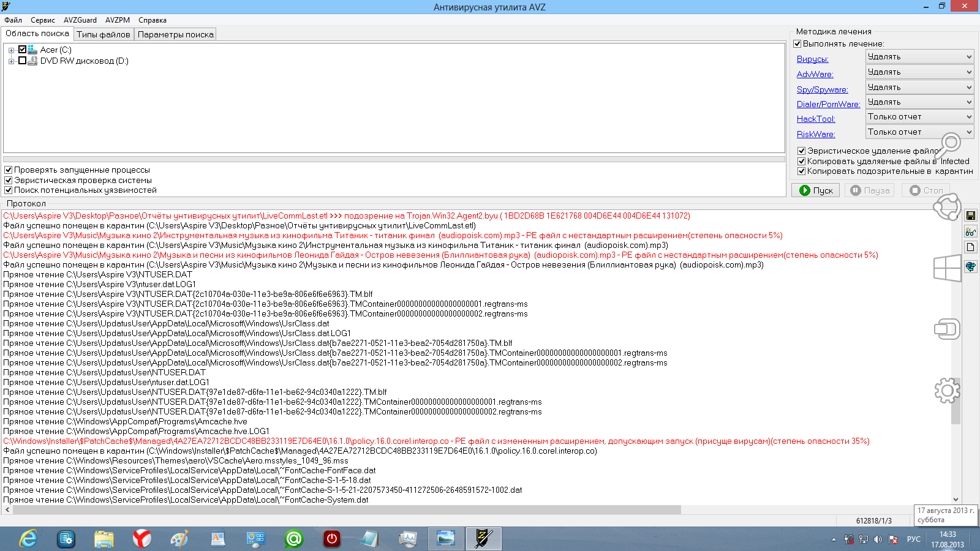Select the Область поиска tab
Screen dimensions: 980x551
click(x=37, y=34)
